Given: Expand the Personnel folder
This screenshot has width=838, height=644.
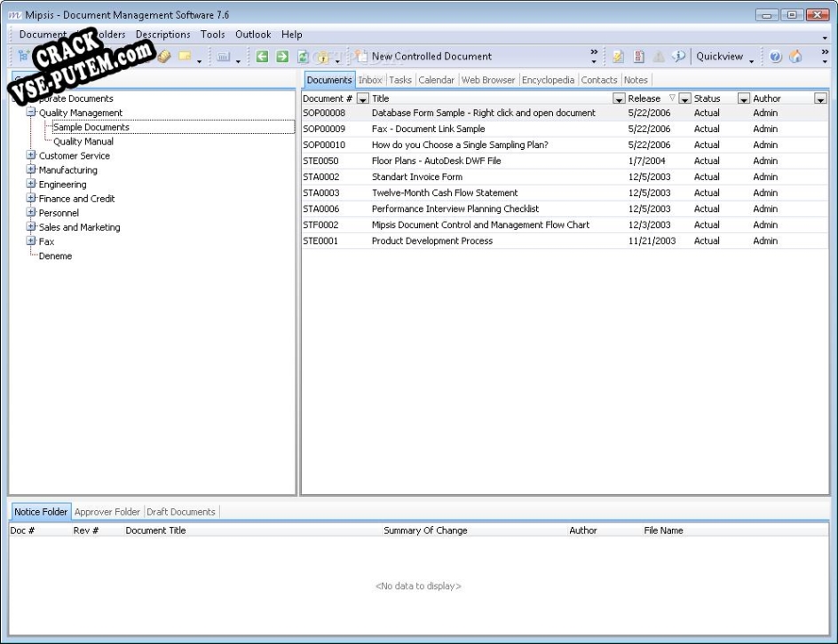Looking at the screenshot, I should point(31,212).
